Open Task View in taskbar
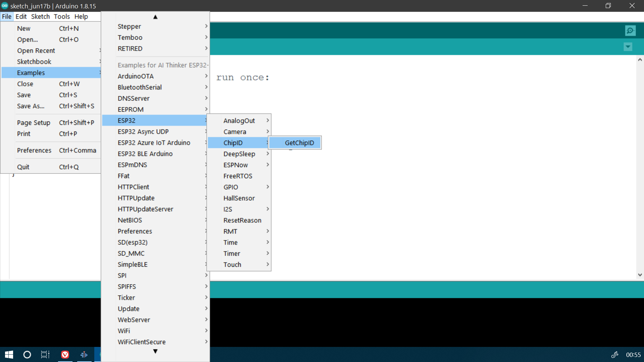644x362 pixels. coord(45,355)
